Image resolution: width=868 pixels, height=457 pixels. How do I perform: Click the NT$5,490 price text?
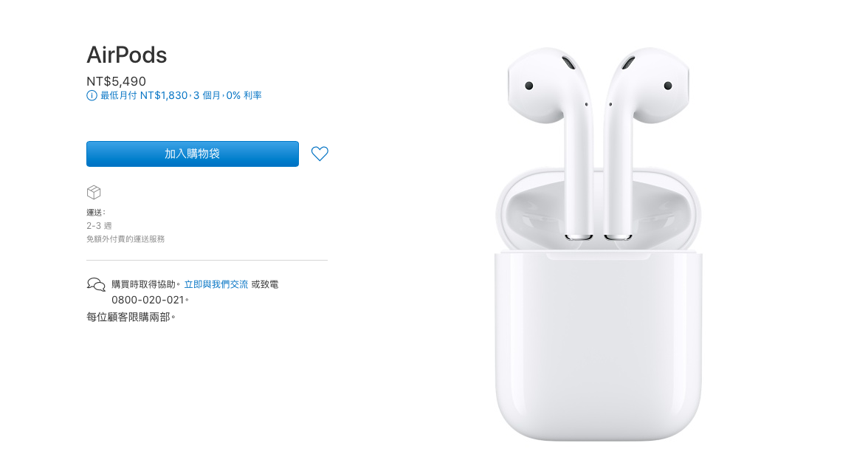[117, 81]
